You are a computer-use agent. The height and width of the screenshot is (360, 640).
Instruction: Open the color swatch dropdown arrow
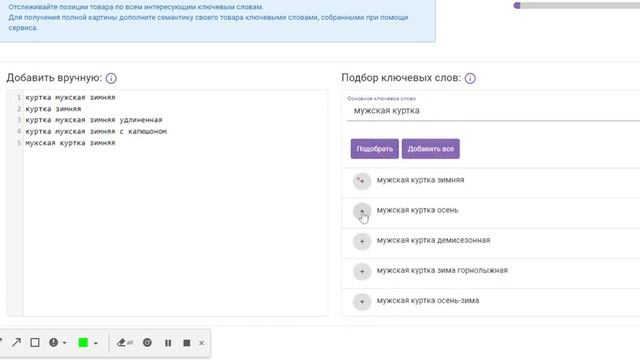[x=96, y=343]
